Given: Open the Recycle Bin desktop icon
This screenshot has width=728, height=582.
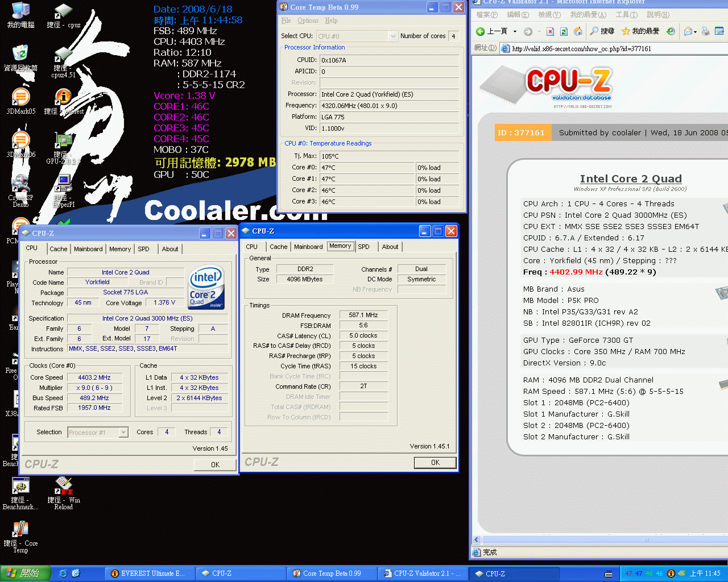Looking at the screenshot, I should pos(20,58).
